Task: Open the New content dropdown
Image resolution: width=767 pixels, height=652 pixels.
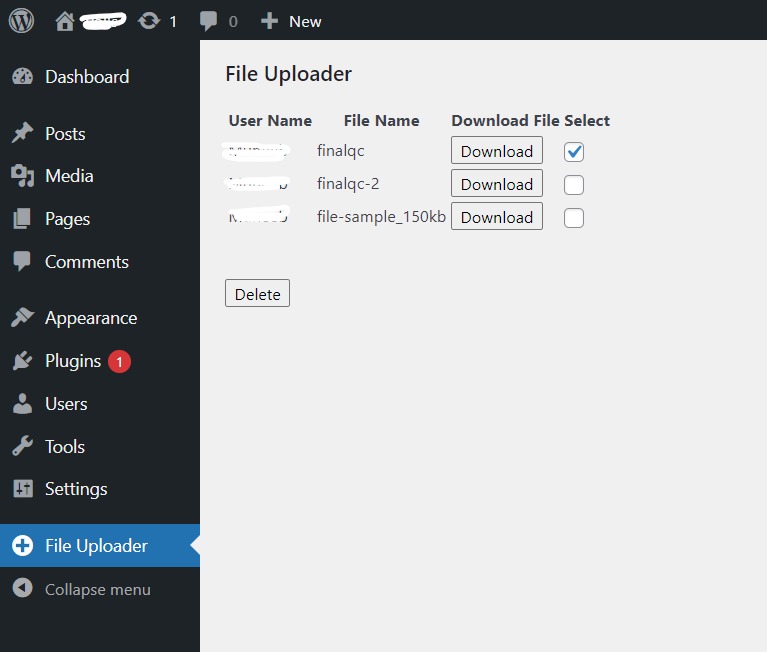Action: (291, 20)
